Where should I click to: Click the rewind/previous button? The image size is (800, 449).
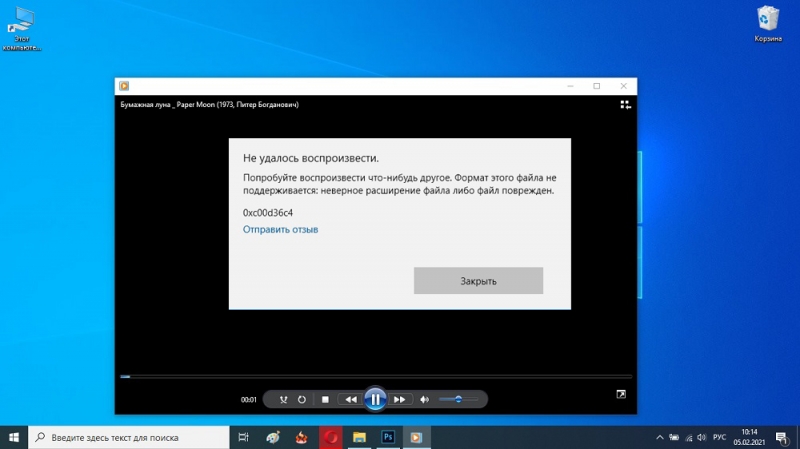[x=351, y=400]
